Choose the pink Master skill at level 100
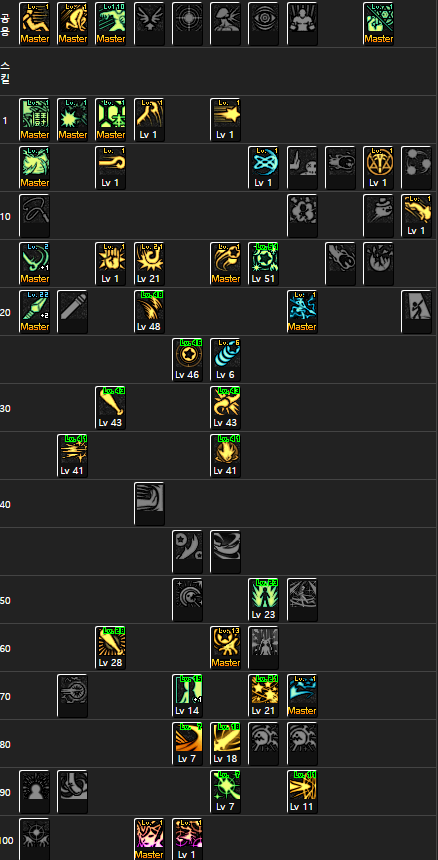Viewport: 438px width, 860px height. 149,839
